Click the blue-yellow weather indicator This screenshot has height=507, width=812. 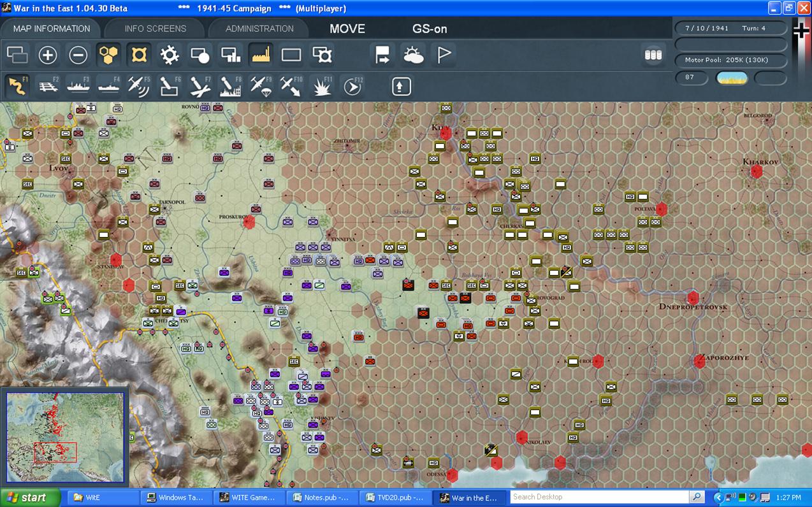[x=732, y=78]
